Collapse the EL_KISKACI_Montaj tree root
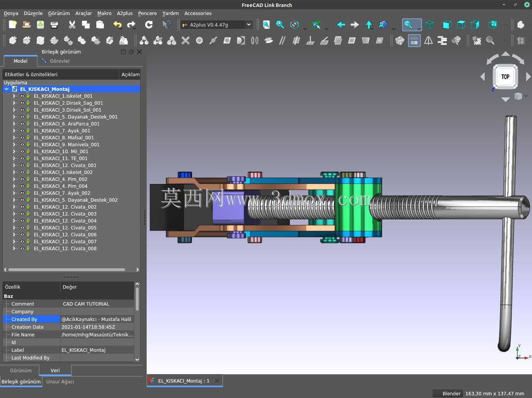This screenshot has width=532, height=398. (7, 89)
